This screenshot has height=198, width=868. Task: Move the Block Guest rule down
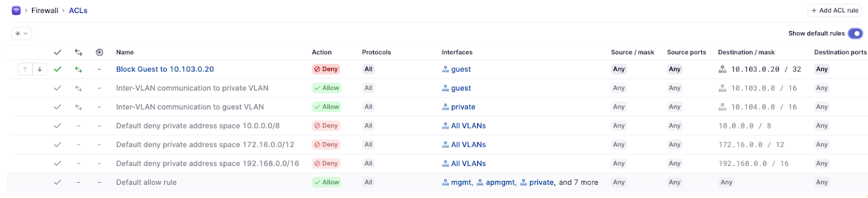point(40,69)
